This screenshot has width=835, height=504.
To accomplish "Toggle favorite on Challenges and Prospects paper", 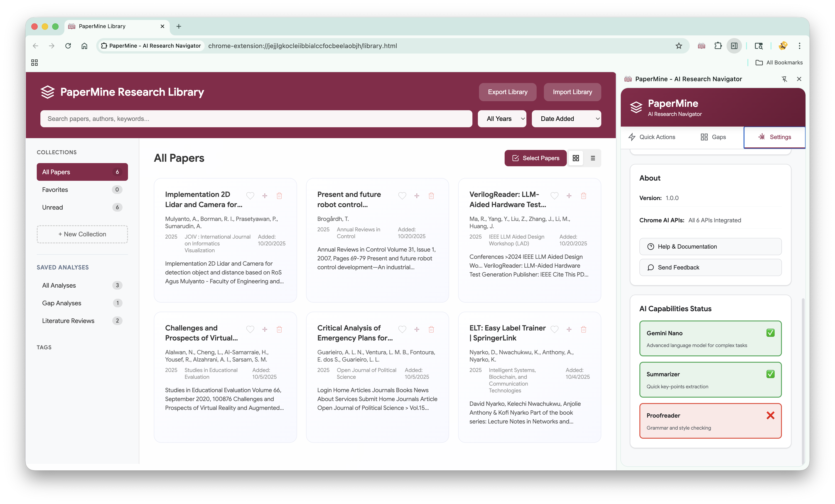I will pos(250,329).
